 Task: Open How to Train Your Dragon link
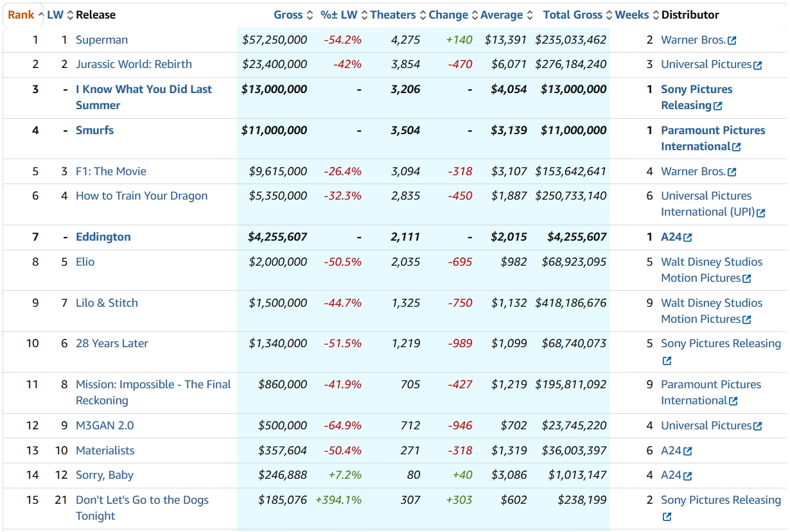coord(142,196)
